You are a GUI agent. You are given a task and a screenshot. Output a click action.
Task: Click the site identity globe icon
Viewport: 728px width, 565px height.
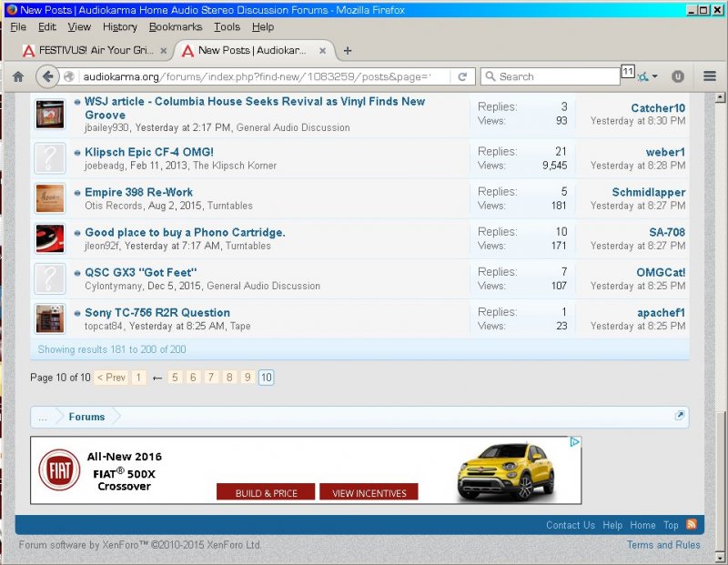pyautogui.click(x=69, y=76)
